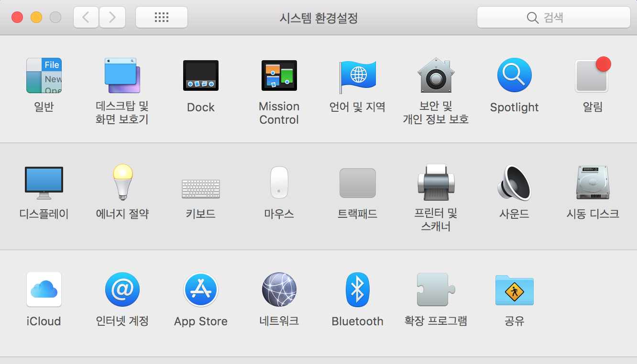Open 키보드 preferences icon
This screenshot has width=637, height=364.
pos(201,189)
